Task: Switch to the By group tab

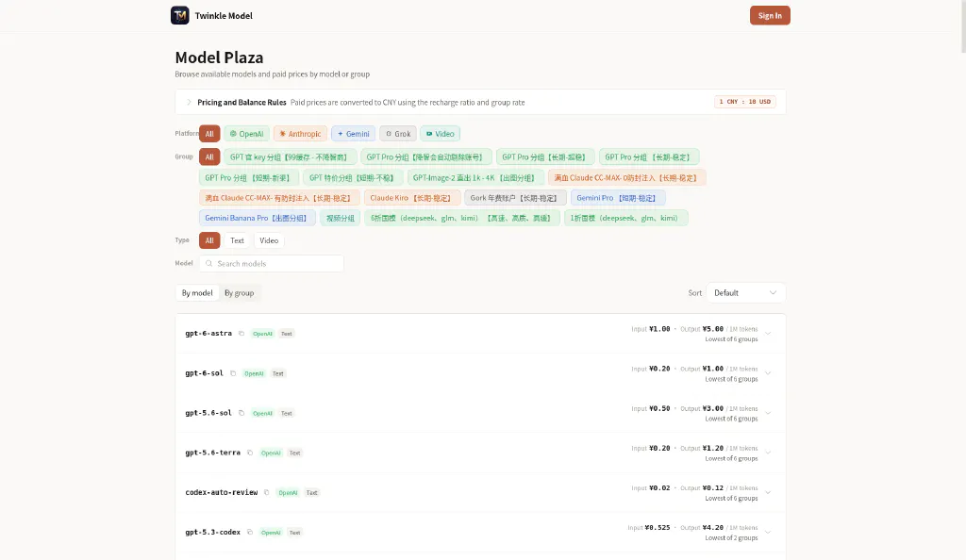Action: [239, 293]
